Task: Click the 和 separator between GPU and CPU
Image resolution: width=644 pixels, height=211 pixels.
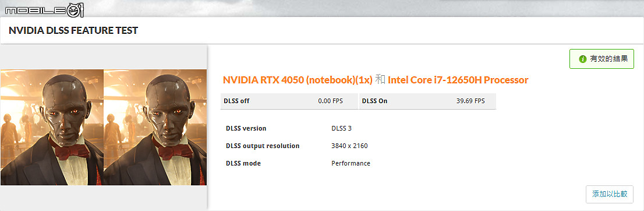Action: 380,80
